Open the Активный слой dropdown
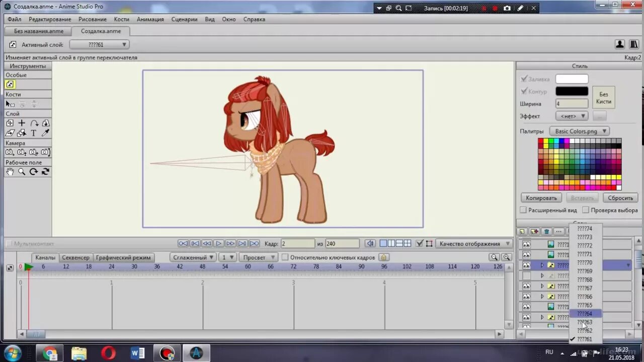This screenshot has height=362, width=644. click(x=100, y=45)
